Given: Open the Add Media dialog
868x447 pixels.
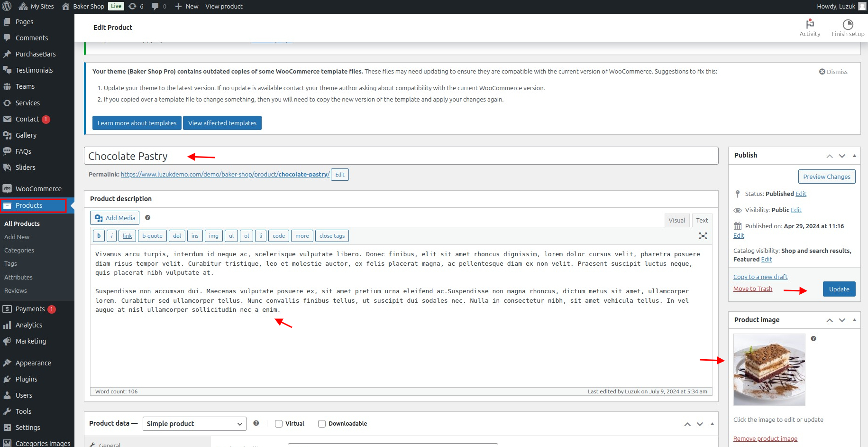Looking at the screenshot, I should 115,218.
